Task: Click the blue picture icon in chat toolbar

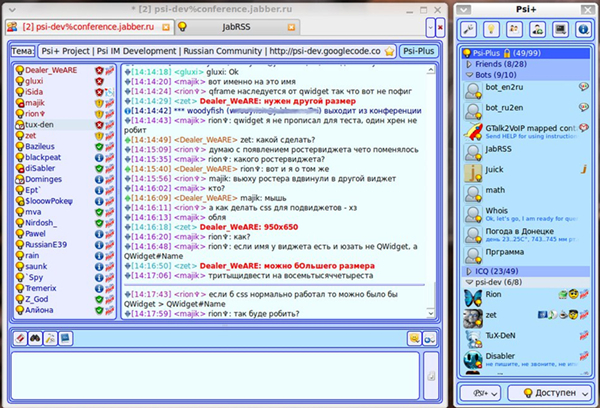Action: coord(65,338)
